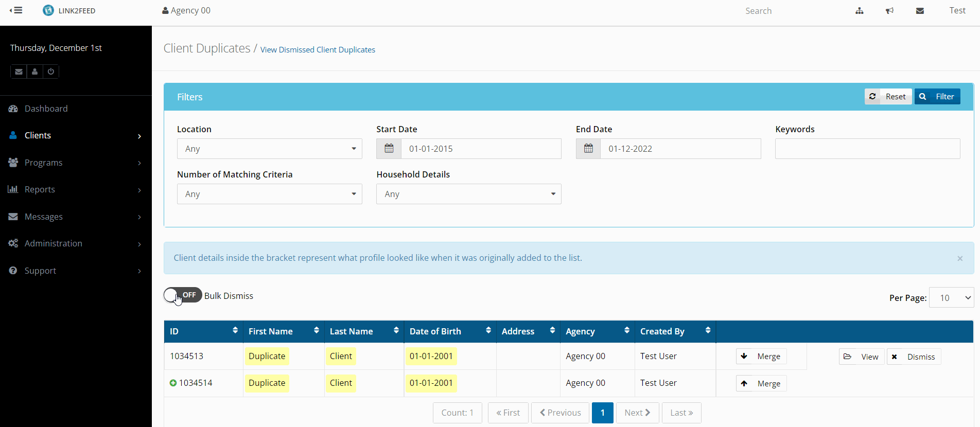Open Number of Matching Criteria dropdown
The width and height of the screenshot is (980, 427).
[269, 194]
